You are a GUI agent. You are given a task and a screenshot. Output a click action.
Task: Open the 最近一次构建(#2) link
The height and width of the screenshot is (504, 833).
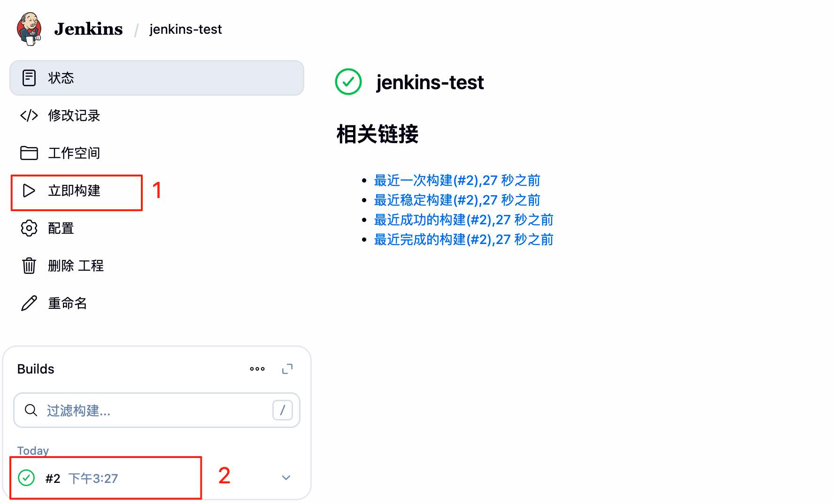456,180
